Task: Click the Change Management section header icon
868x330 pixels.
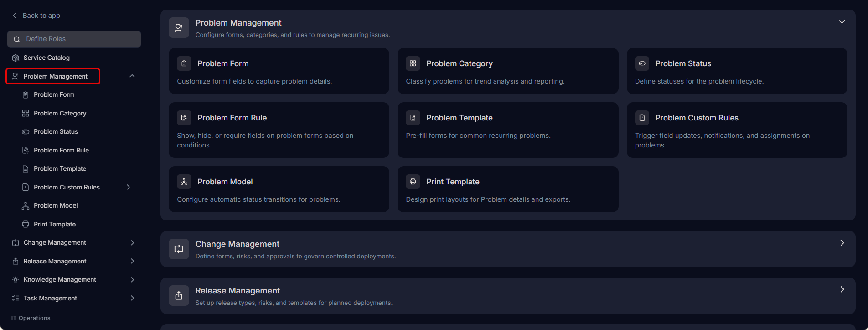Action: click(x=179, y=249)
